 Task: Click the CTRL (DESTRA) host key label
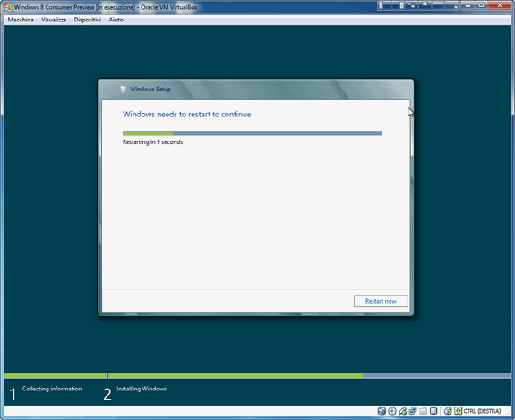[x=482, y=411]
